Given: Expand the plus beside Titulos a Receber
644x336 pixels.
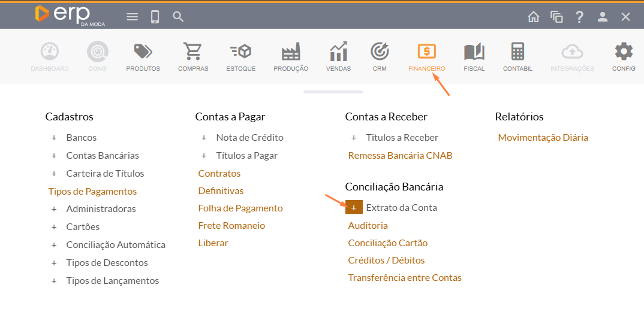Looking at the screenshot, I should (x=354, y=138).
